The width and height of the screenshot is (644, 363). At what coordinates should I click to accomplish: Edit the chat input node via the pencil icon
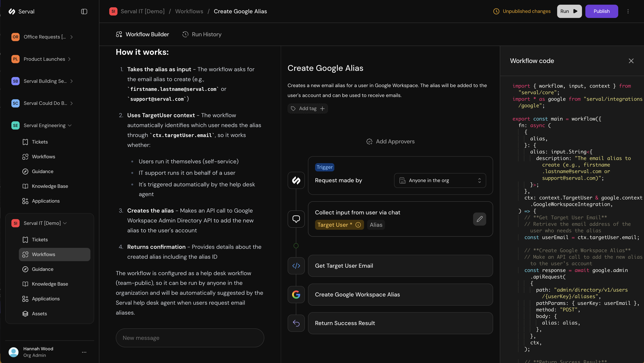[479, 219]
